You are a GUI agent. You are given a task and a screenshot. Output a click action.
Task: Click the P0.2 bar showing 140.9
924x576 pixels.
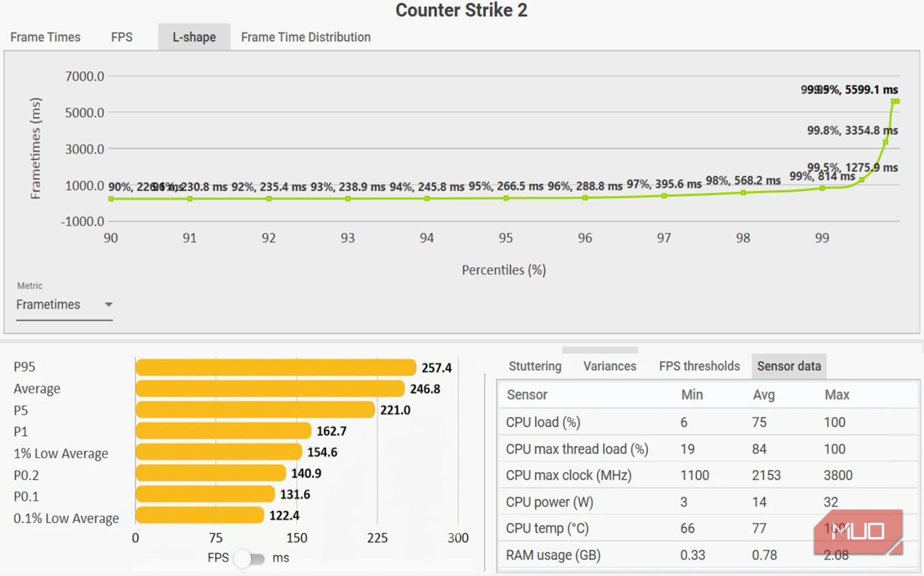pyautogui.click(x=210, y=473)
